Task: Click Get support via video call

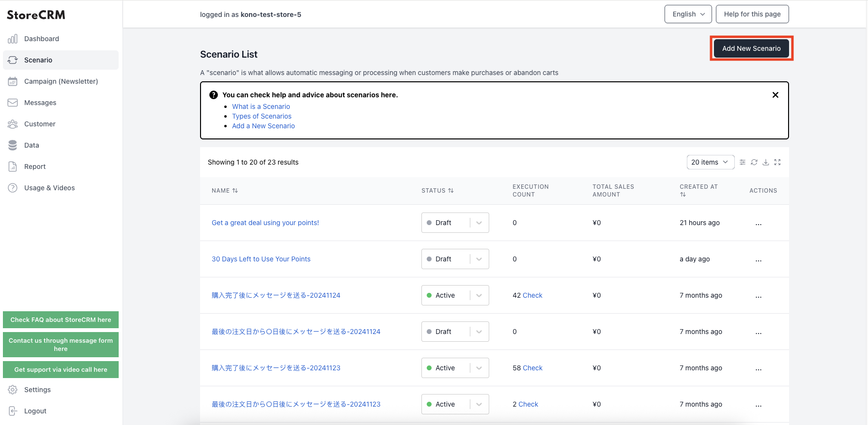Action: [x=61, y=369]
